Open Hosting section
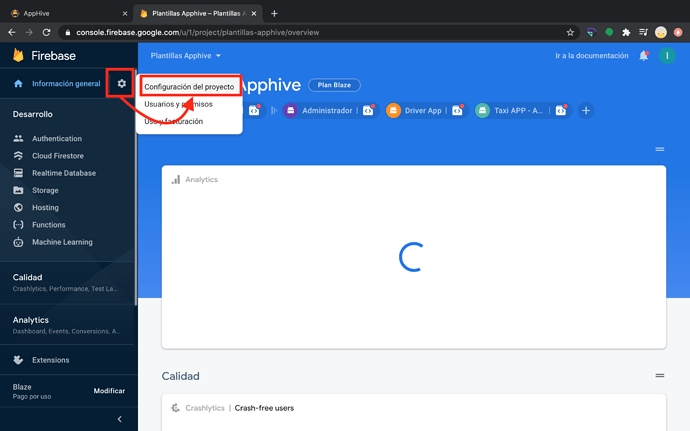Image resolution: width=690 pixels, height=431 pixels. pos(45,207)
